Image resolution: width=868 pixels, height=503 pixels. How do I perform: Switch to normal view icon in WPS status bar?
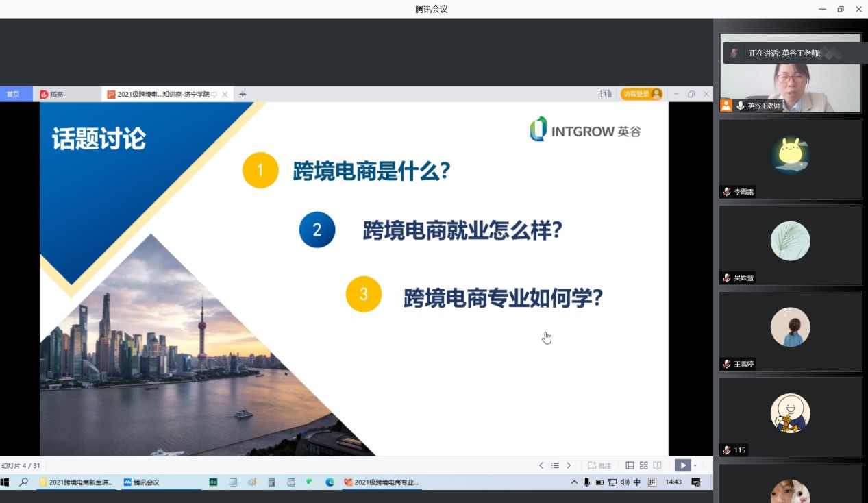pos(630,465)
